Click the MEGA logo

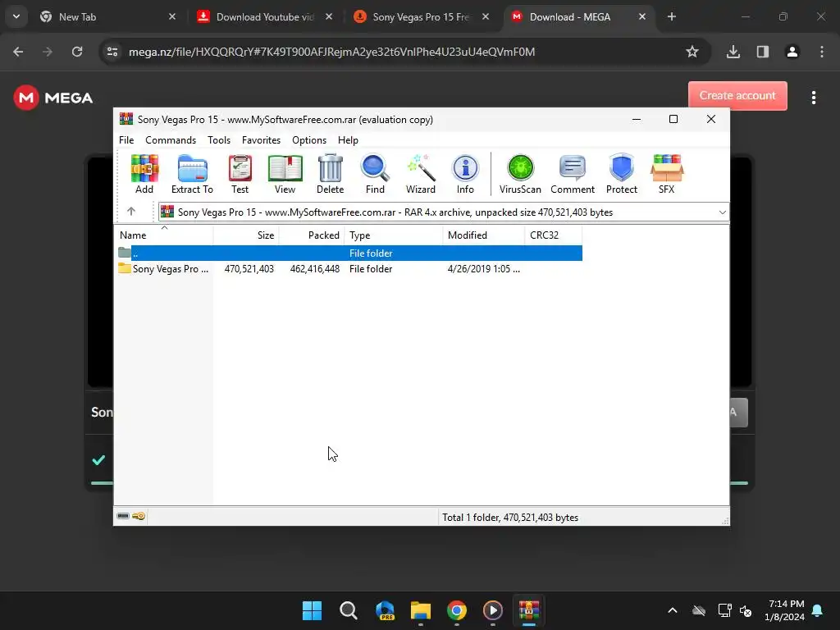click(53, 98)
